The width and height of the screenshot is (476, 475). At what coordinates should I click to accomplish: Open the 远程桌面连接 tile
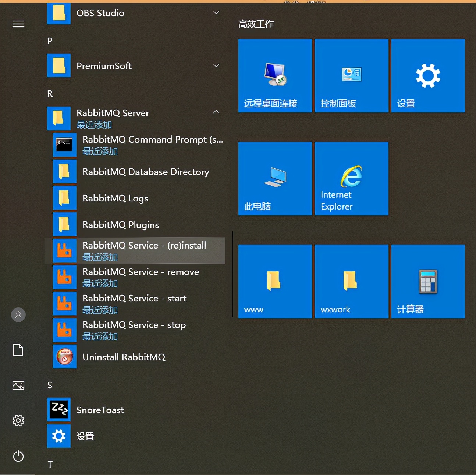coord(275,76)
